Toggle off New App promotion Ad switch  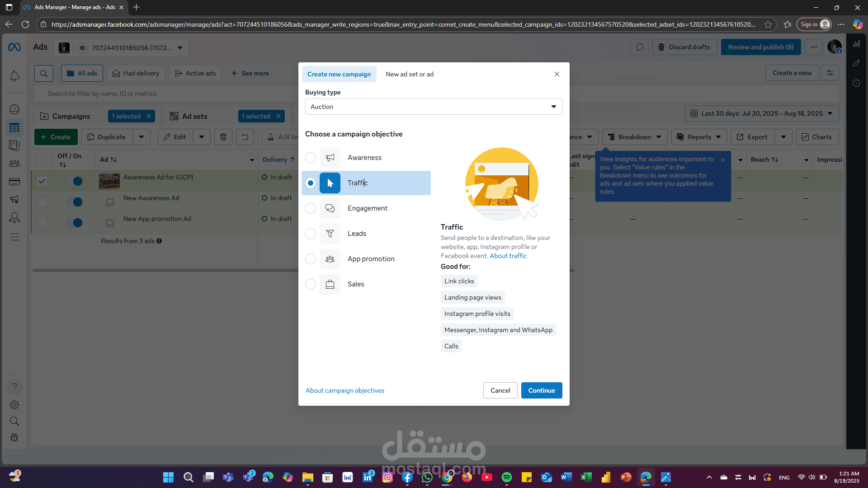[x=74, y=223]
